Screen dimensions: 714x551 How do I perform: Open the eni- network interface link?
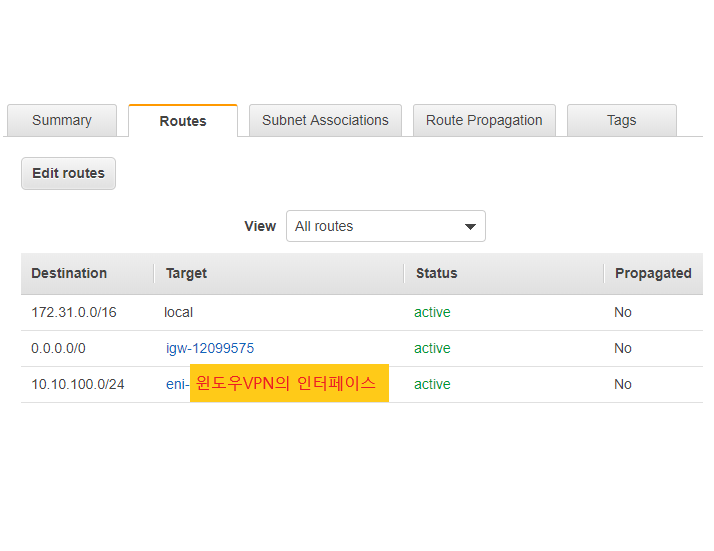(177, 384)
